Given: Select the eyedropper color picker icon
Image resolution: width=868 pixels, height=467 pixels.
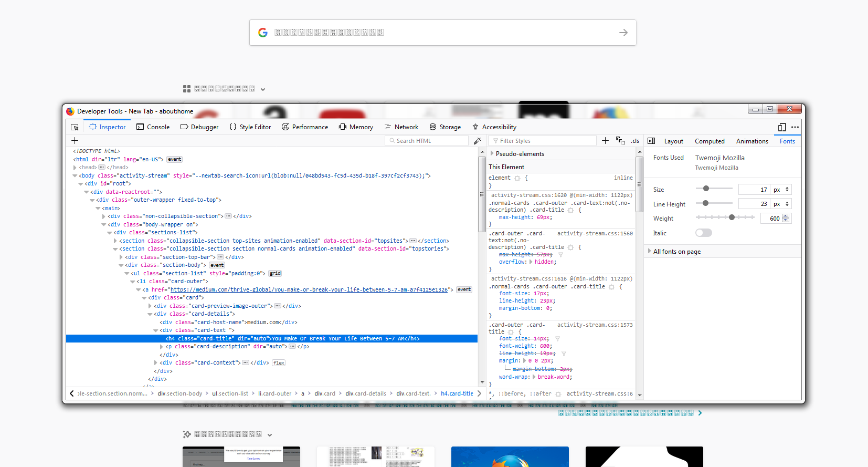Looking at the screenshot, I should [477, 141].
